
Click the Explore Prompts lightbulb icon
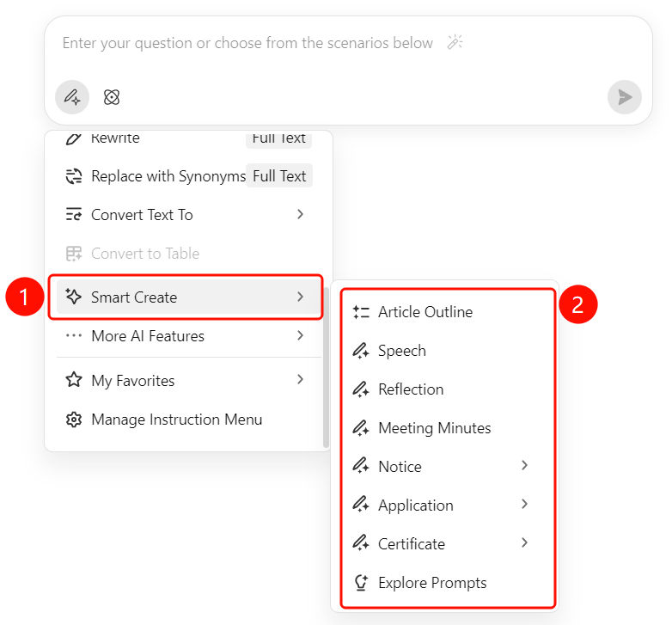pyautogui.click(x=361, y=583)
